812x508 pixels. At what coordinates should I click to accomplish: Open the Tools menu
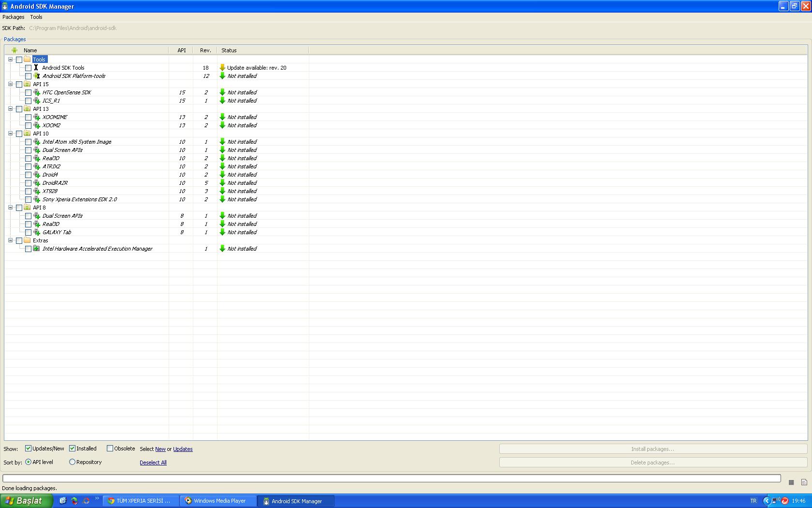[36, 17]
